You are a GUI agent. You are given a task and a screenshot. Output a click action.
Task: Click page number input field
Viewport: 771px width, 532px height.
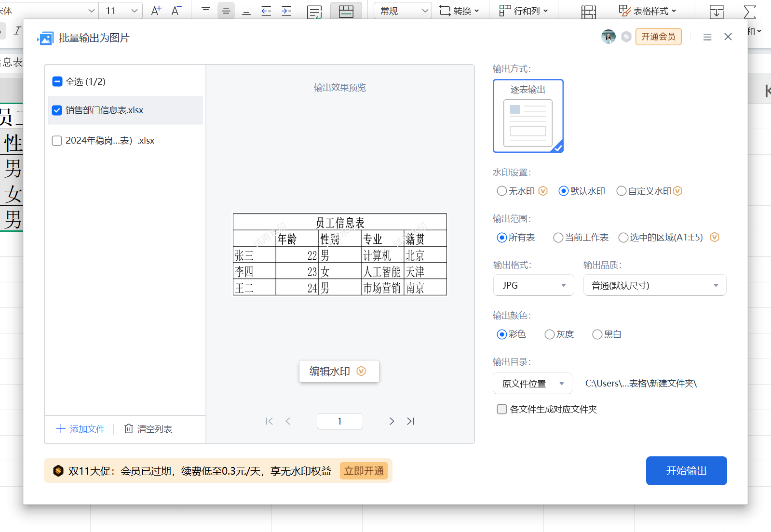click(340, 421)
